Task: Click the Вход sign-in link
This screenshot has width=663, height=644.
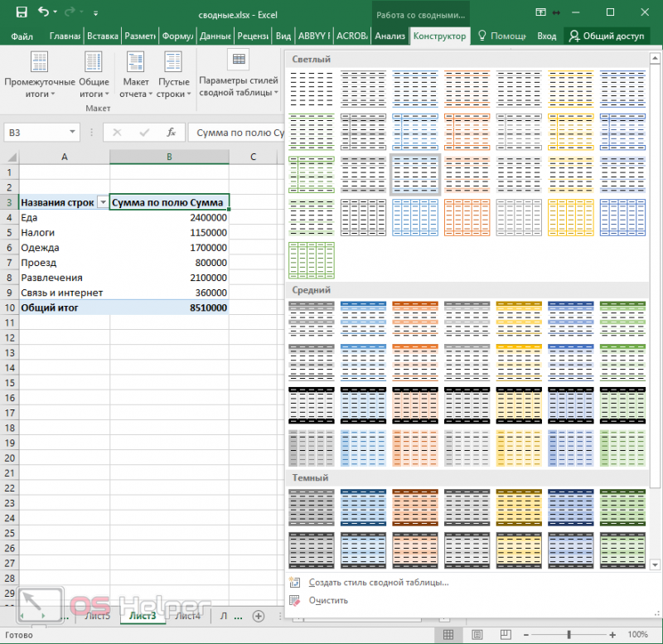Action: 546,36
